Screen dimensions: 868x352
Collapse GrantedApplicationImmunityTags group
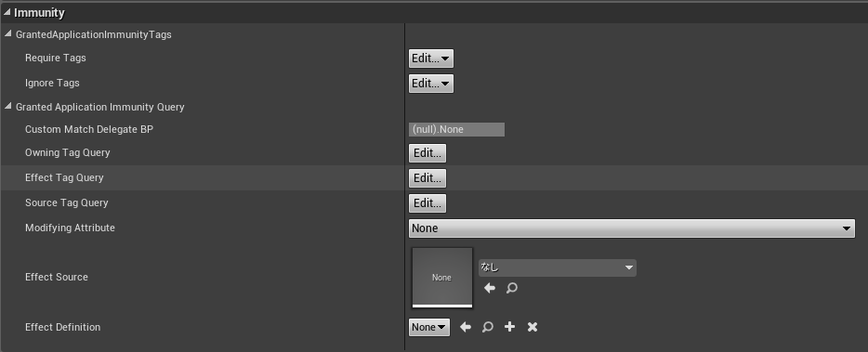7,34
